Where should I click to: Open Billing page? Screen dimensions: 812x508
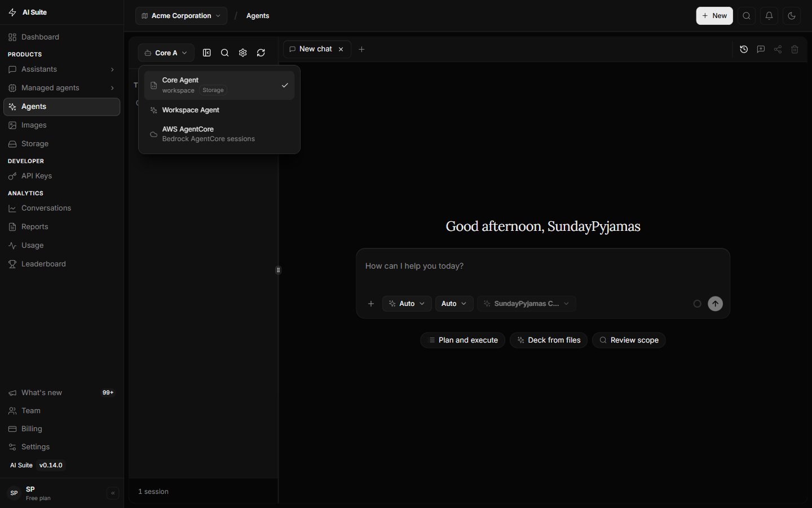(62, 429)
